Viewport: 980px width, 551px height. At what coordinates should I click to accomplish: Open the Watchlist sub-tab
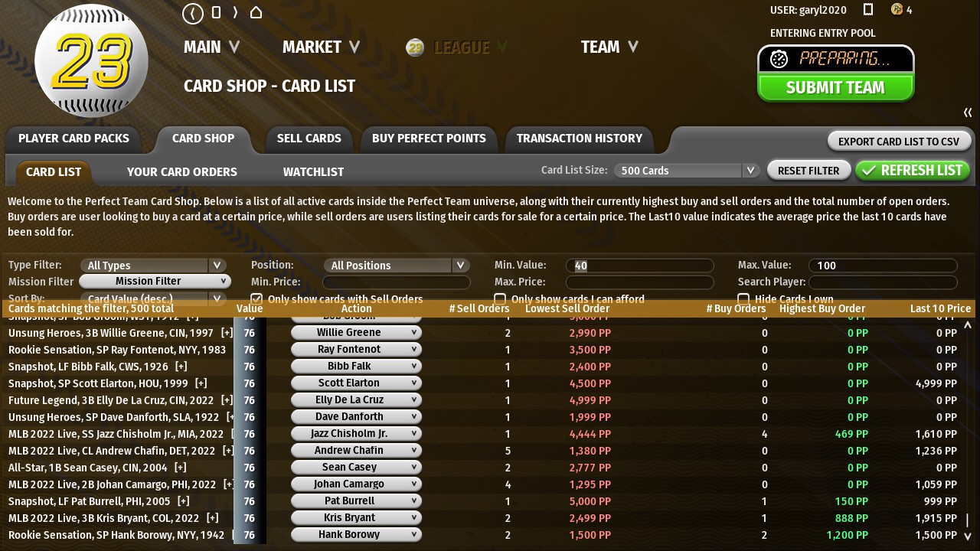click(x=313, y=172)
